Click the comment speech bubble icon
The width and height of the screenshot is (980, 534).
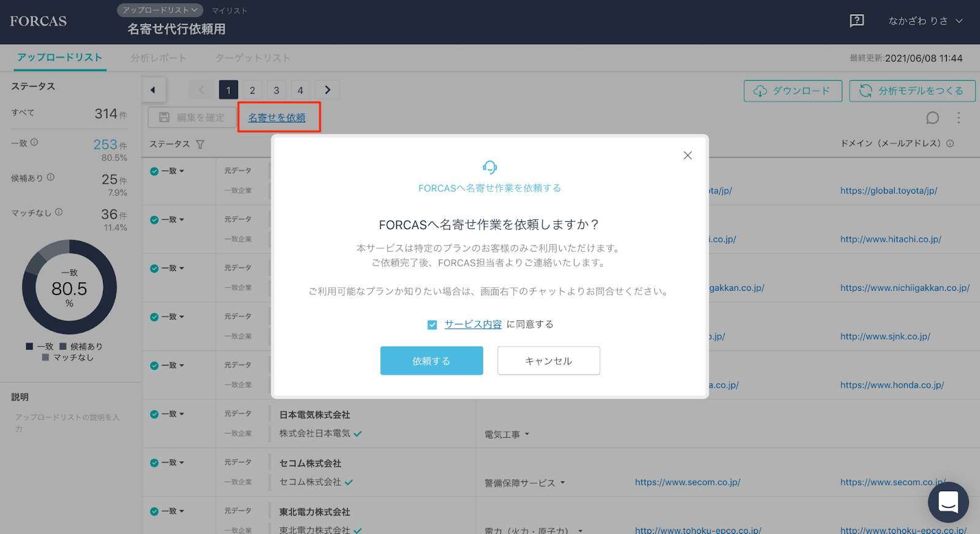pos(932,118)
